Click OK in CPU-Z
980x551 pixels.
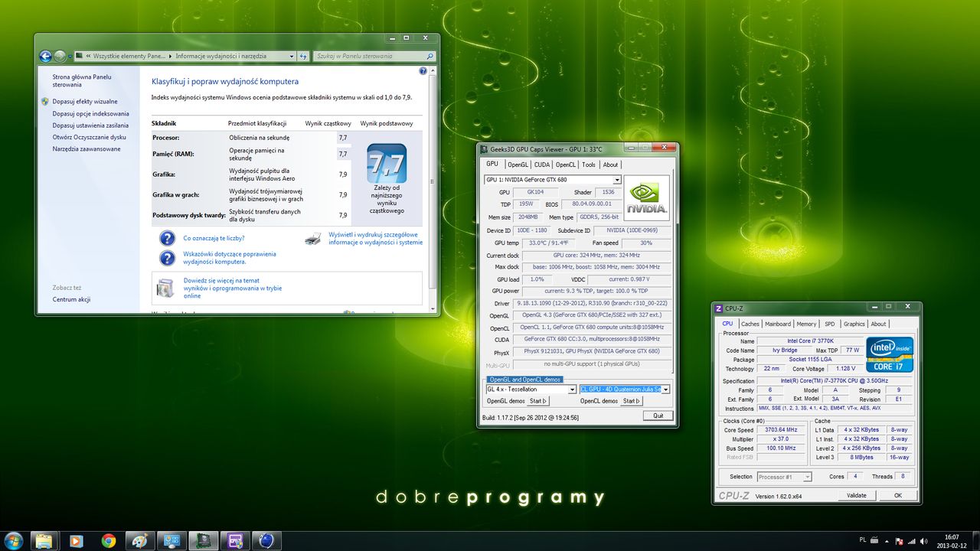(x=897, y=495)
